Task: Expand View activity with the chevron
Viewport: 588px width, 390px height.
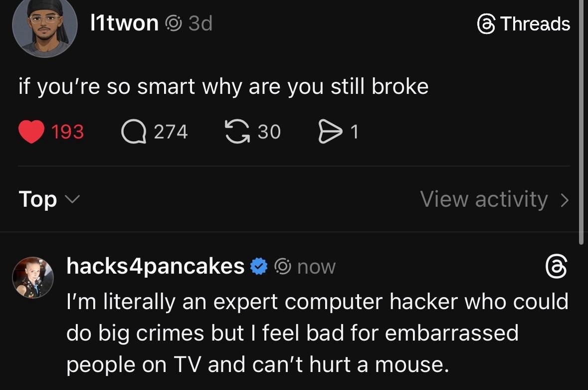Action: click(564, 199)
